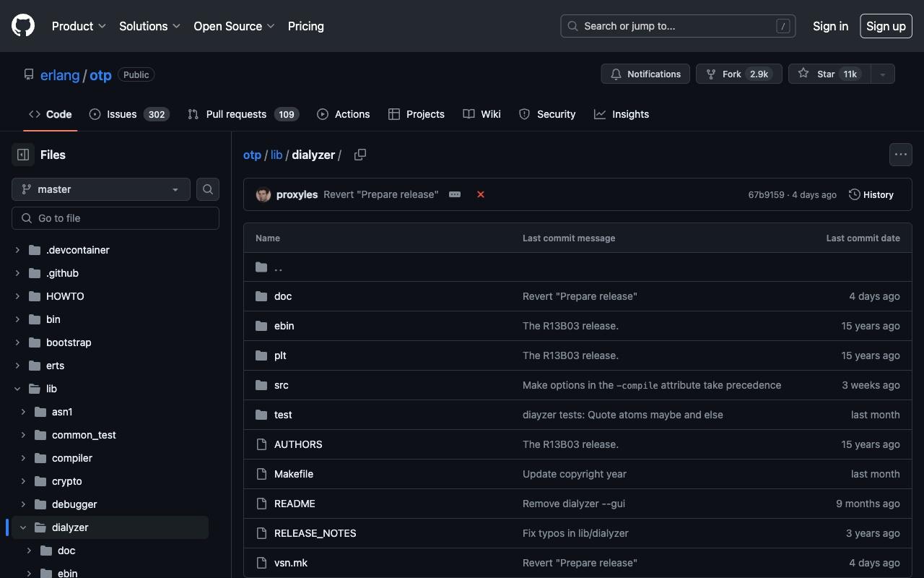Open 'Update copyright year' commit message
Image resolution: width=924 pixels, height=578 pixels.
point(575,474)
